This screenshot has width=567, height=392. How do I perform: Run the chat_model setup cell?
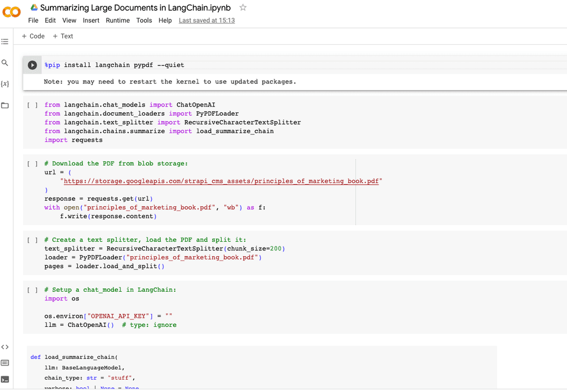[32, 290]
